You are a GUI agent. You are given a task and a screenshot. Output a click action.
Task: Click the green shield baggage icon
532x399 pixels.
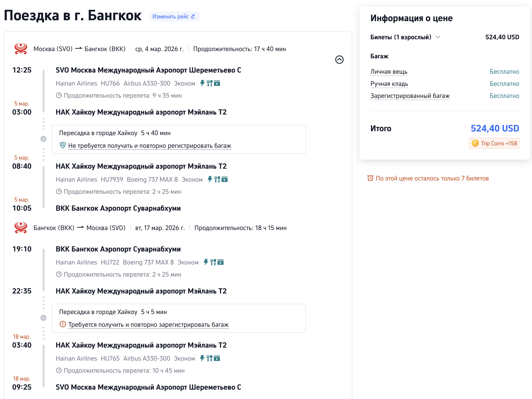pyautogui.click(x=63, y=145)
